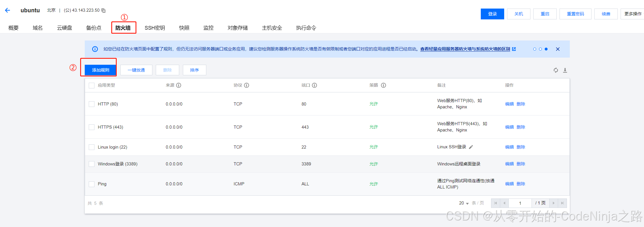Click the 添加规则 button

tap(100, 70)
